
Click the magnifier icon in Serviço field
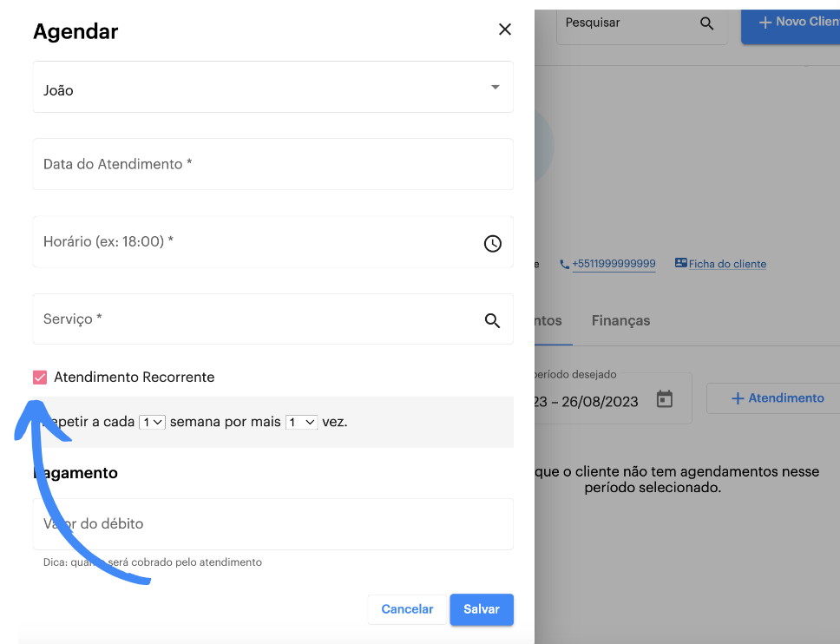(x=492, y=320)
